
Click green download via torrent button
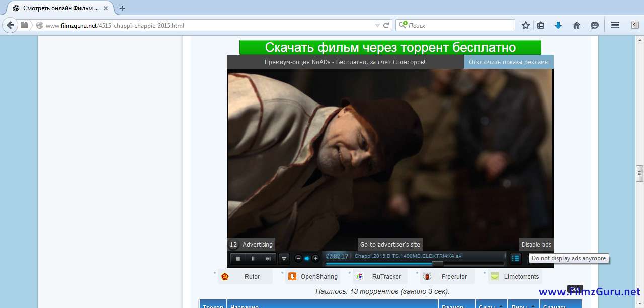[x=390, y=47]
